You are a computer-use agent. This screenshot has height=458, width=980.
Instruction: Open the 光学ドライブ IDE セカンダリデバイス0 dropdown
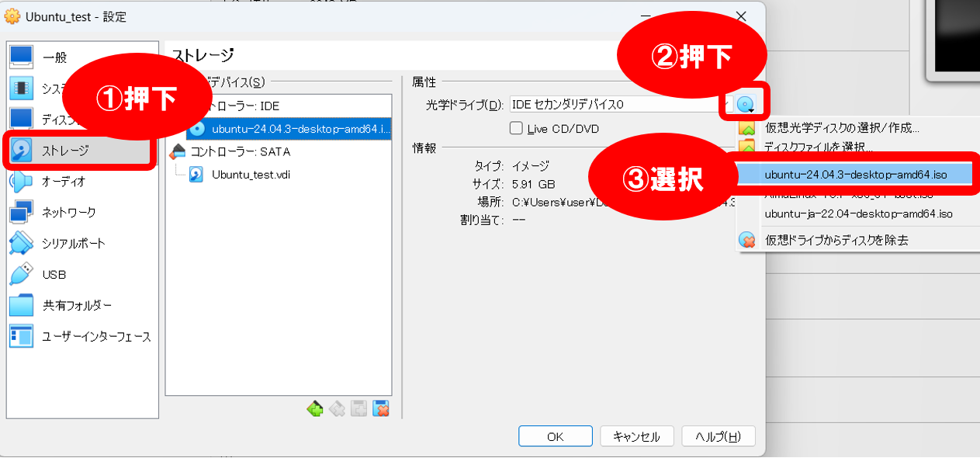pyautogui.click(x=613, y=104)
